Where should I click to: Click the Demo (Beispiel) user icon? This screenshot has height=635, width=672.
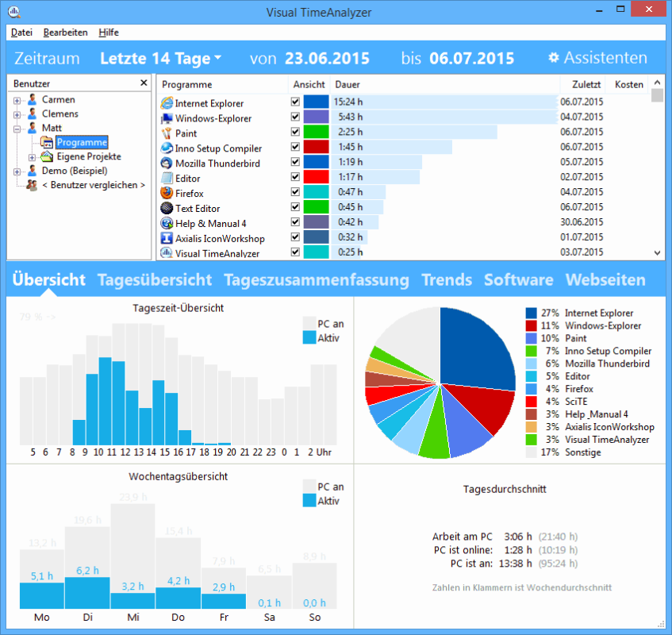(x=33, y=171)
